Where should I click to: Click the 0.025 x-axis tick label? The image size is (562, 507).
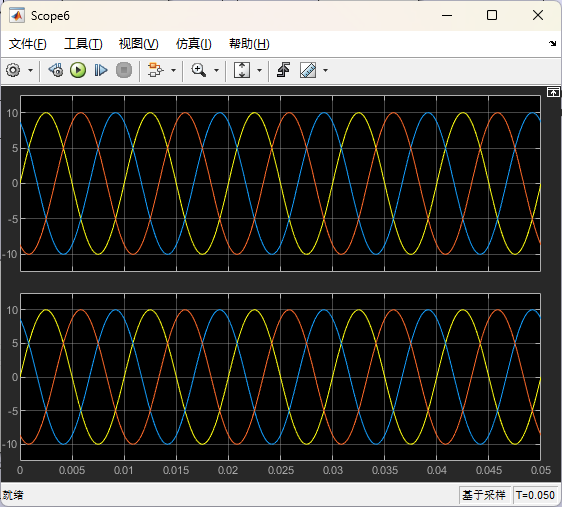pyautogui.click(x=281, y=470)
